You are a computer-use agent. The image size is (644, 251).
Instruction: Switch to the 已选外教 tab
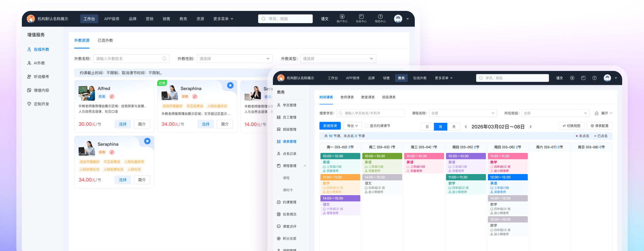pos(105,40)
